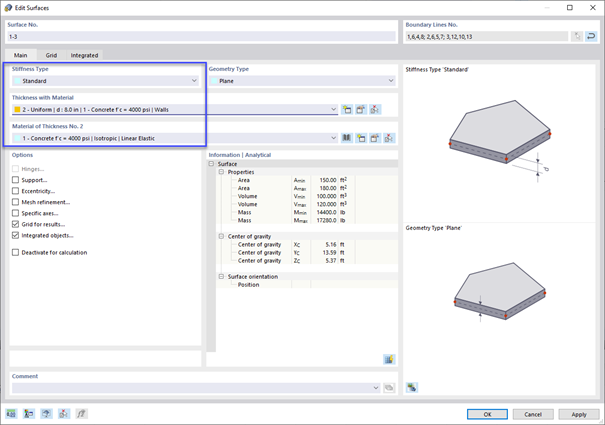
Task: Click the Position row under Surface orientation
Action: [x=307, y=284]
